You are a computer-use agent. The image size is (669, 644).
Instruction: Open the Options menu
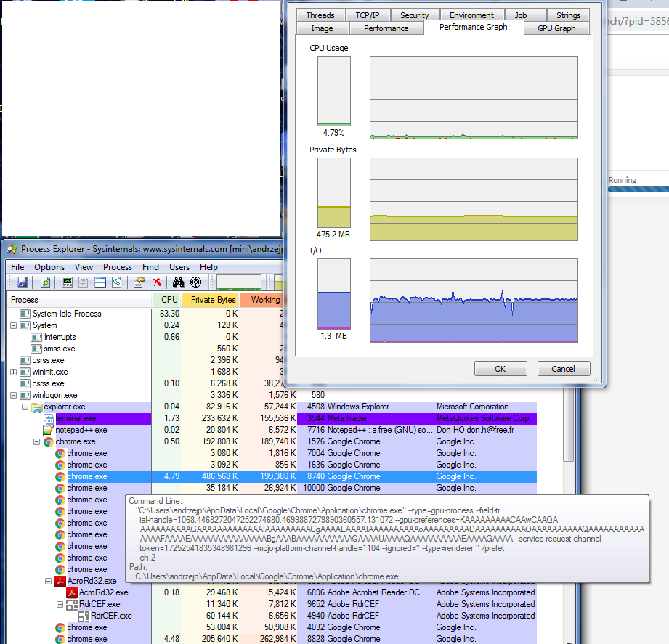tap(49, 267)
